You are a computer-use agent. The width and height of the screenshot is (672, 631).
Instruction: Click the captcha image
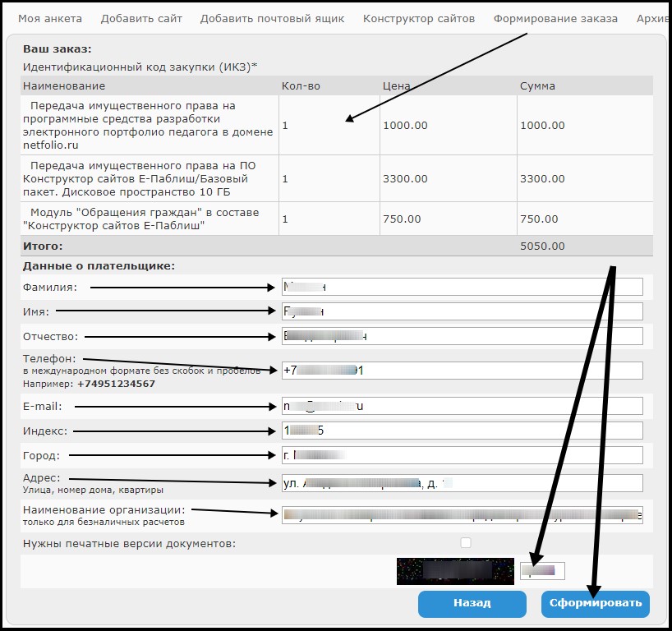pyautogui.click(x=455, y=571)
